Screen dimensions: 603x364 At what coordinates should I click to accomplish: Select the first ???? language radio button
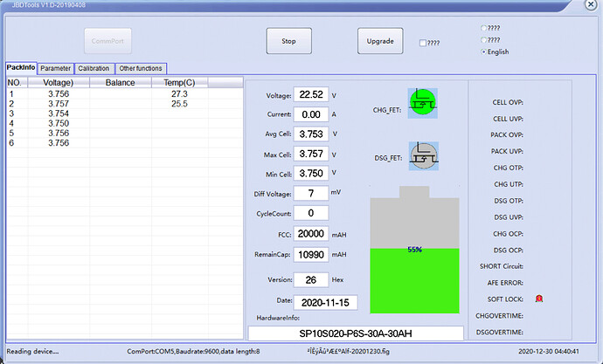[x=484, y=28]
